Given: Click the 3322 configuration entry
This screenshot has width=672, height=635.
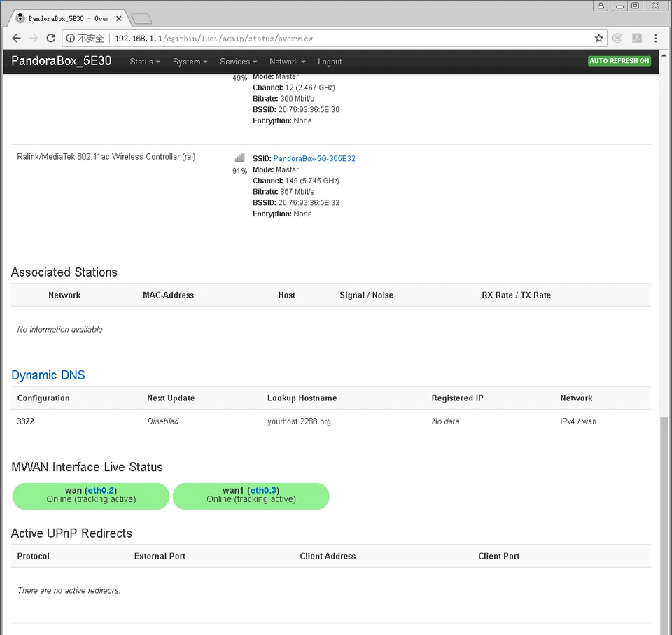Looking at the screenshot, I should [x=25, y=421].
